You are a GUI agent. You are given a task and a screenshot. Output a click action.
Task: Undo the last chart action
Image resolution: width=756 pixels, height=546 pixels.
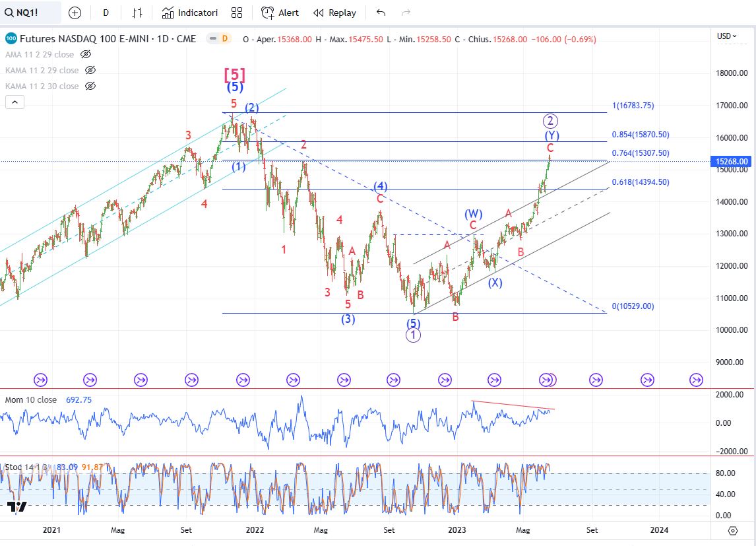381,13
